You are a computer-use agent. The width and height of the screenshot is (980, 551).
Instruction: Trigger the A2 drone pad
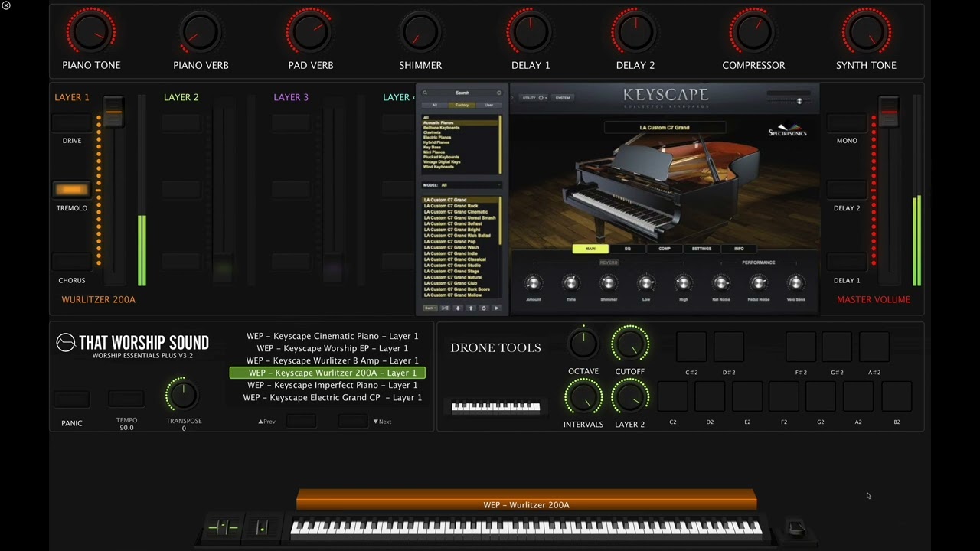click(858, 397)
